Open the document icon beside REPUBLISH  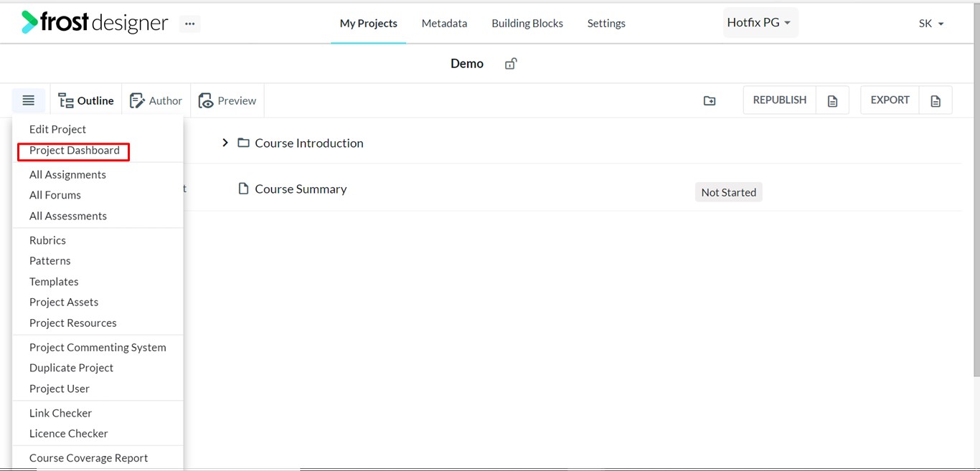click(x=832, y=101)
